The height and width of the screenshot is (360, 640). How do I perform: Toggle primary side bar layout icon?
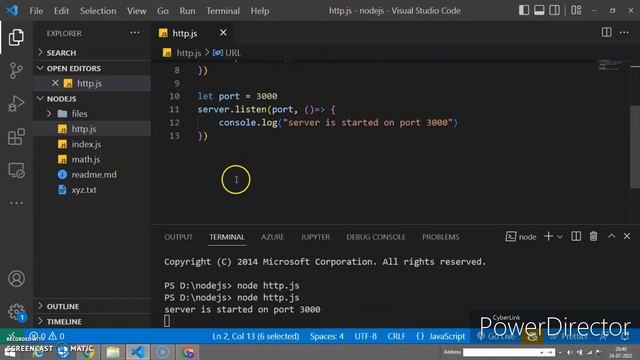click(x=524, y=10)
